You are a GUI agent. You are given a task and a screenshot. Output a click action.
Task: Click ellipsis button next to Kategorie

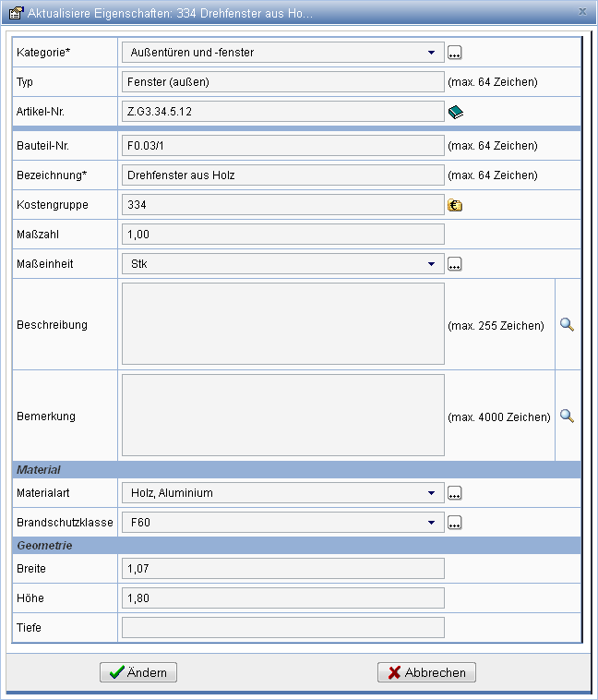454,54
